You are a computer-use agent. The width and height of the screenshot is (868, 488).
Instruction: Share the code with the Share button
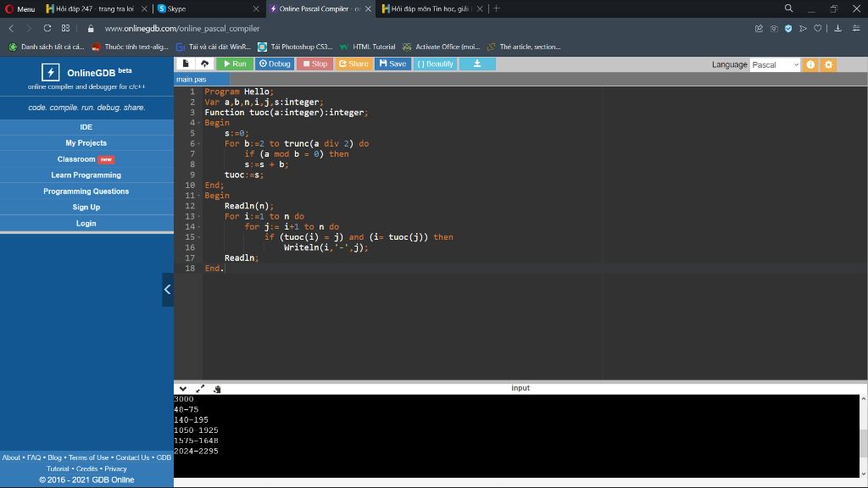coord(353,64)
